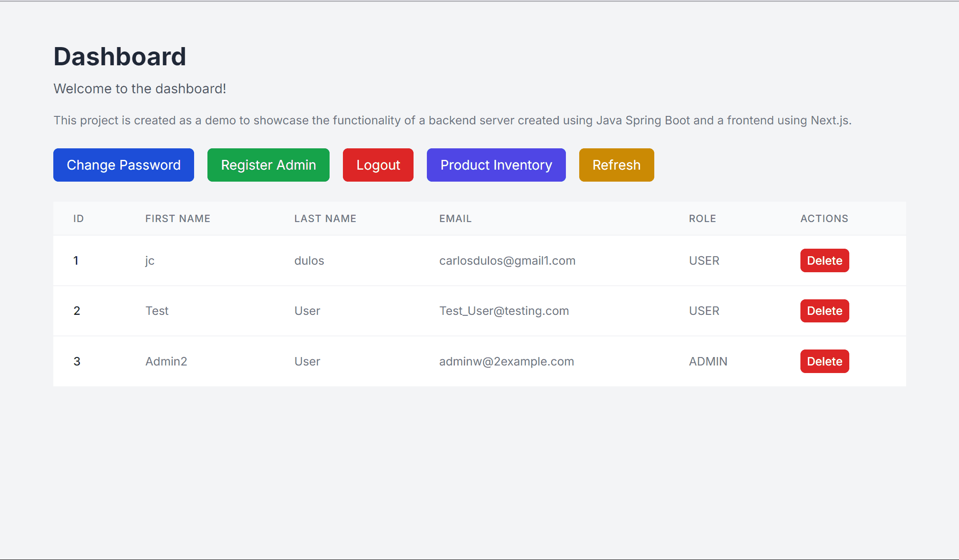
Task: Click the adminw@2example.com email cell
Action: coord(506,361)
